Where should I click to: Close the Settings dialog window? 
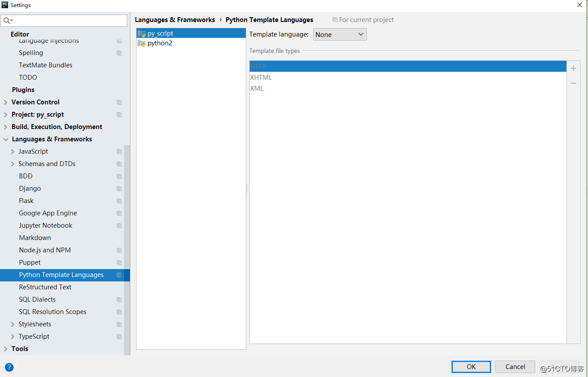[x=579, y=5]
